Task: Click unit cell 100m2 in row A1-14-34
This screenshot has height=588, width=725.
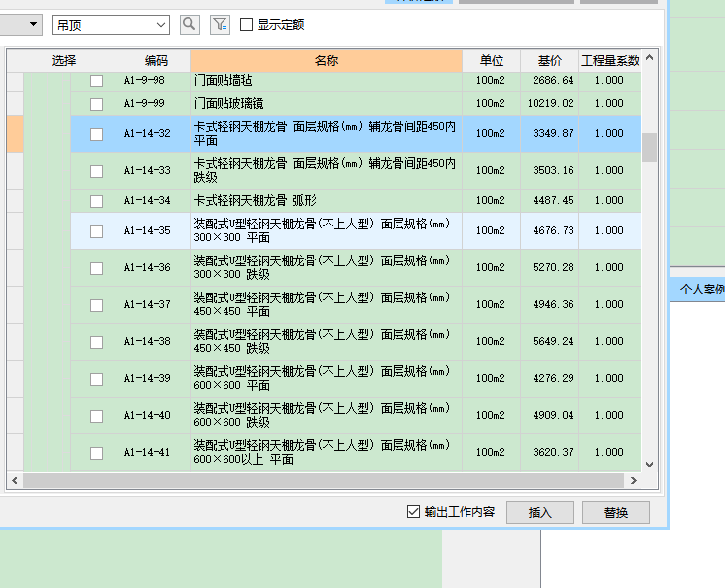Action: [x=491, y=200]
